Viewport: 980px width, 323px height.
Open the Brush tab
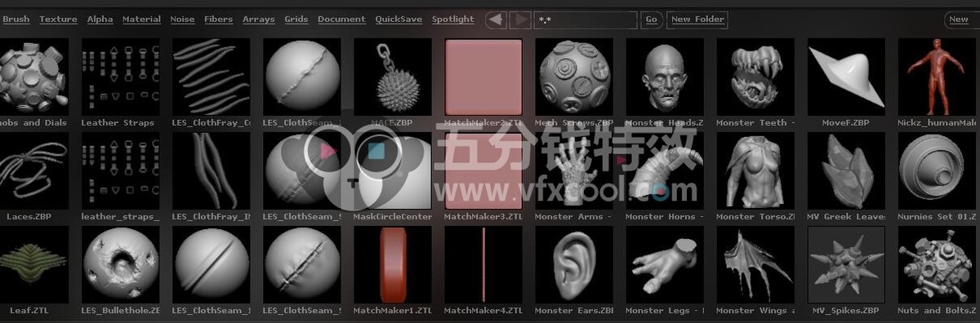tap(16, 19)
